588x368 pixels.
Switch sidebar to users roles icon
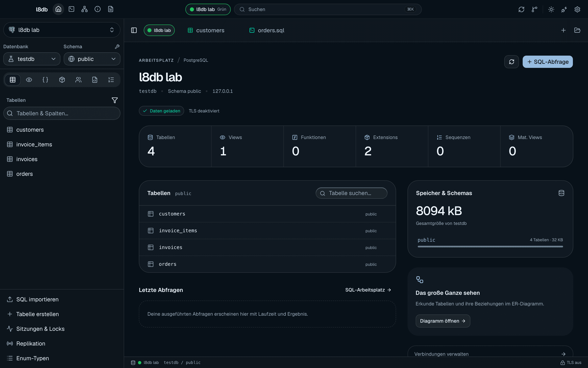pyautogui.click(x=78, y=80)
